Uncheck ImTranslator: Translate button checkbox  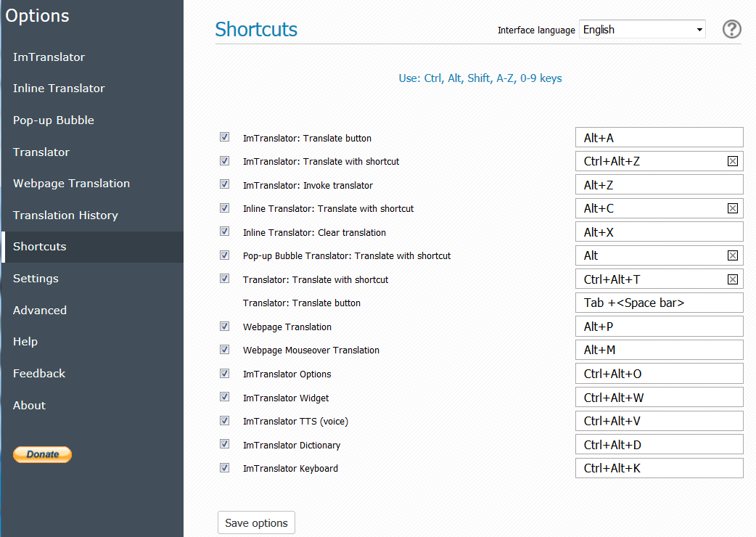pos(225,137)
